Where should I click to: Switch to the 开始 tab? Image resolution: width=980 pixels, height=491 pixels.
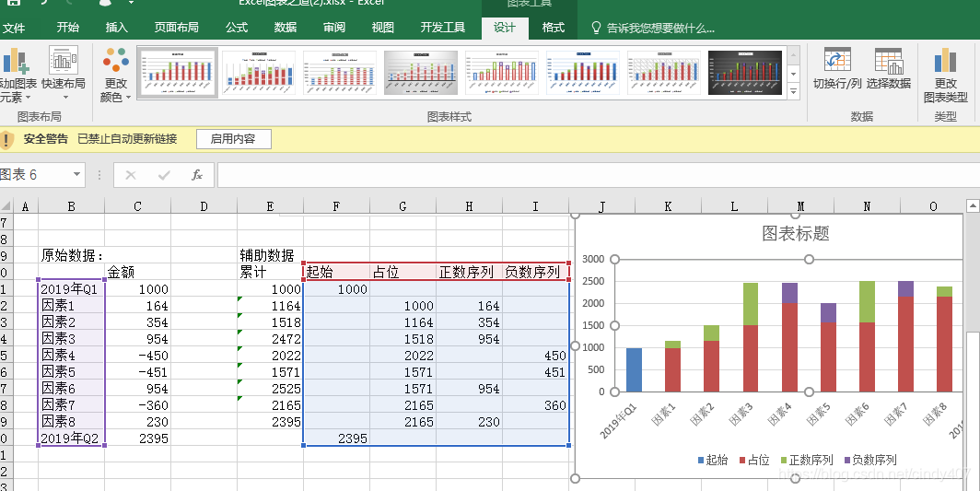pos(67,28)
